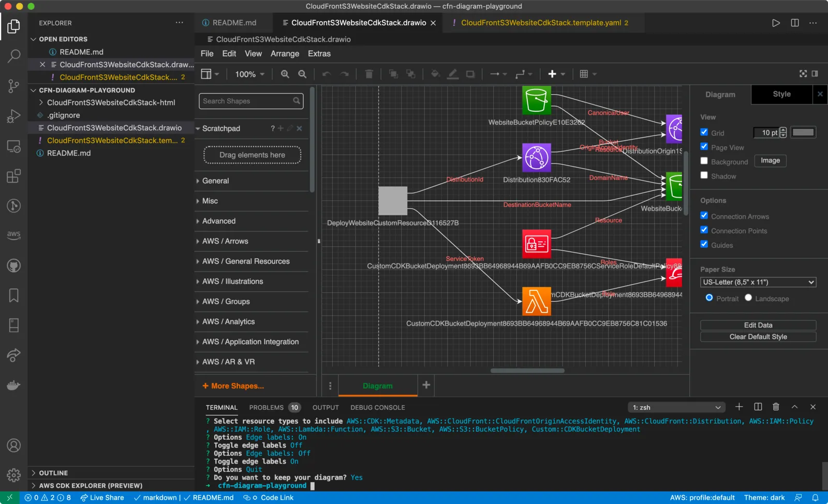This screenshot has width=828, height=504.
Task: Click the draw.io zoom in magnifier
Action: [x=285, y=74]
